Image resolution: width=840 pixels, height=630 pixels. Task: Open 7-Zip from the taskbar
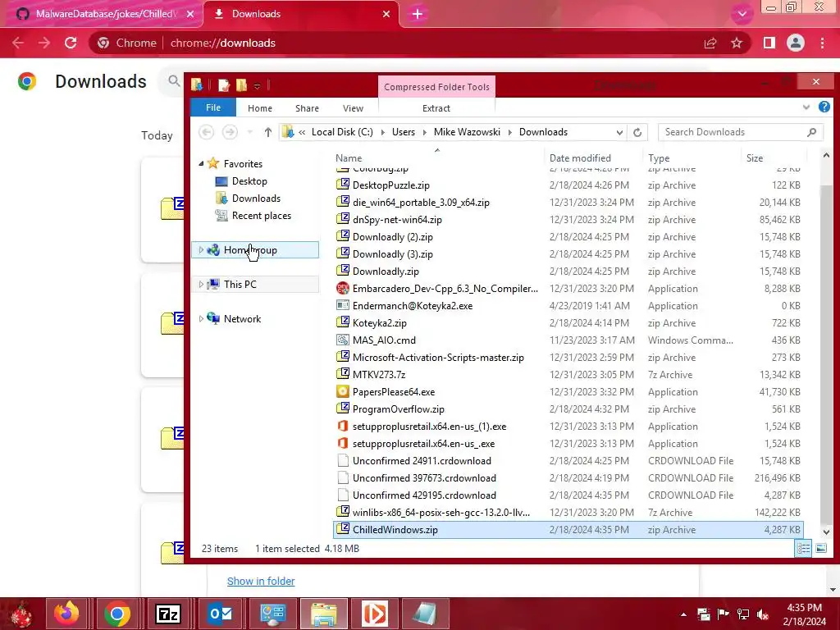[167, 614]
